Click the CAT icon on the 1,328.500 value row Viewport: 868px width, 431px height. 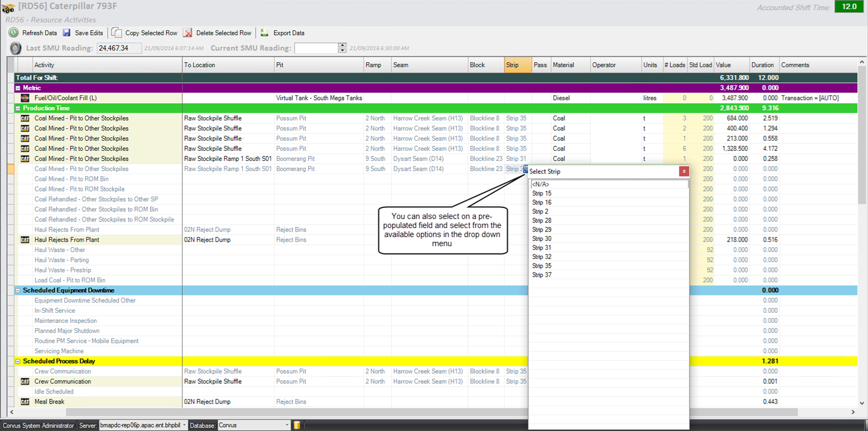pyautogui.click(x=25, y=149)
